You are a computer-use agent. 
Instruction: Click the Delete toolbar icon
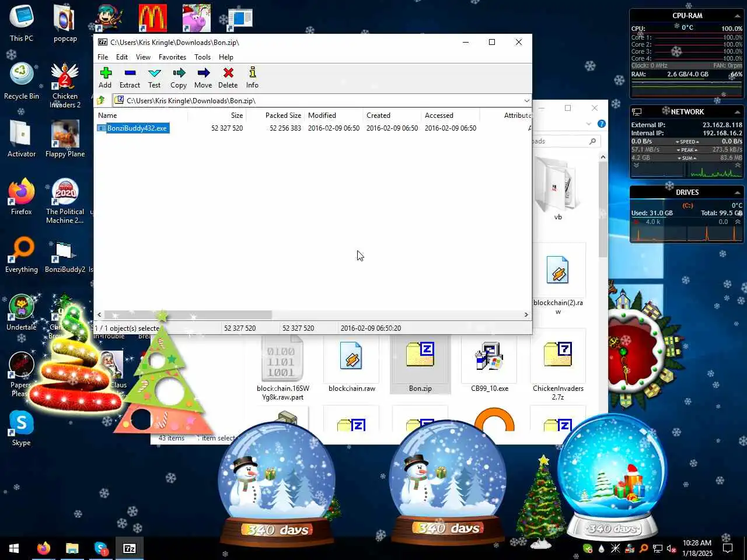pyautogui.click(x=228, y=78)
